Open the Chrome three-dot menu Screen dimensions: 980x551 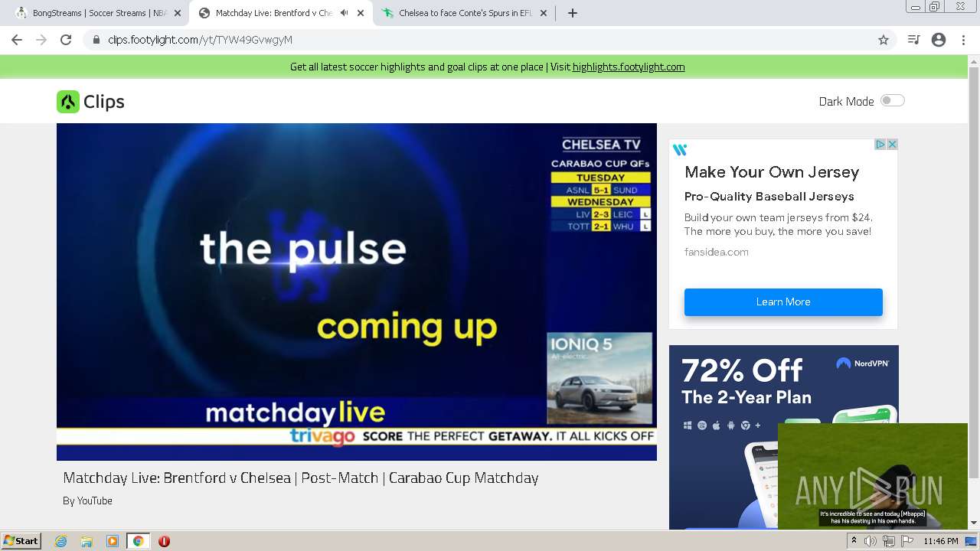pos(963,40)
